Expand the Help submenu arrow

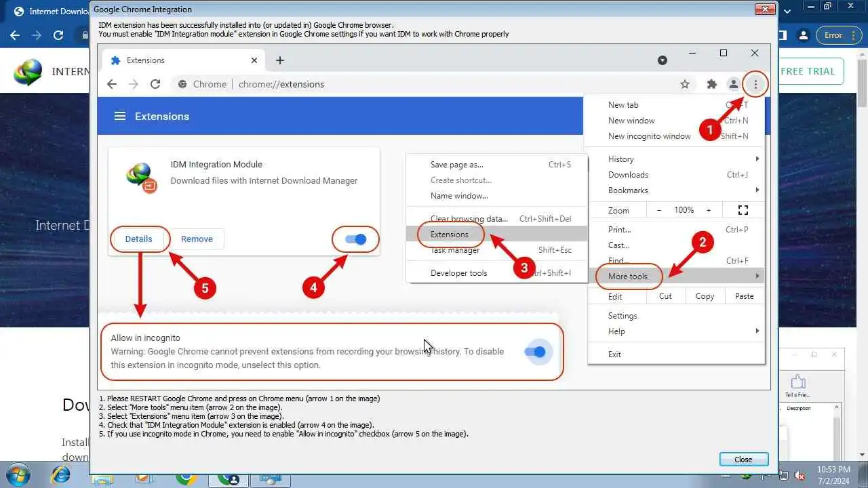(757, 331)
